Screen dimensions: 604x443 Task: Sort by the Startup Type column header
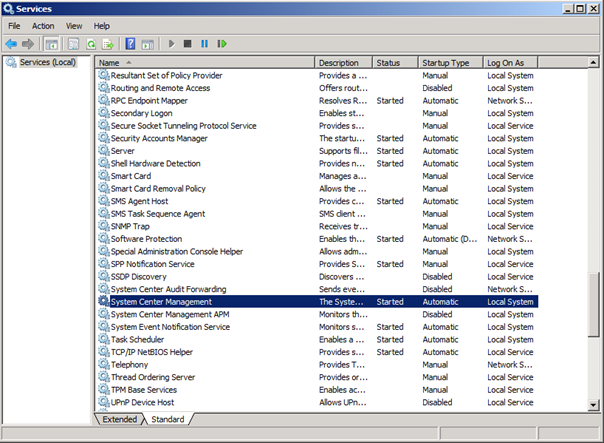tap(451, 62)
